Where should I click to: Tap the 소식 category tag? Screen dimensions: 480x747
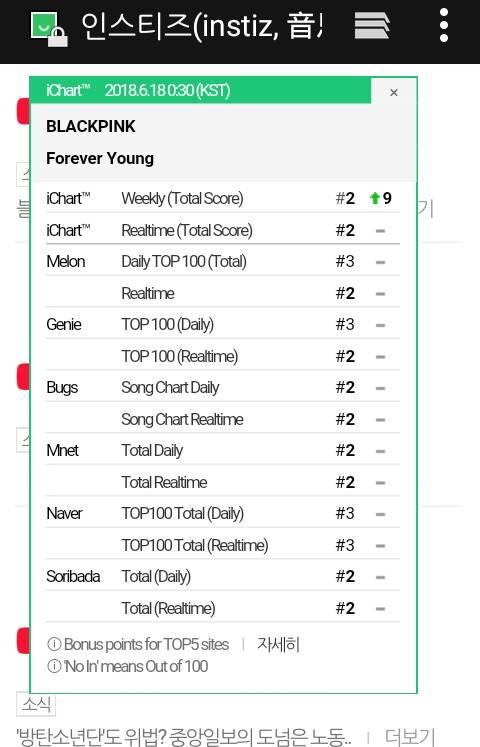36,704
